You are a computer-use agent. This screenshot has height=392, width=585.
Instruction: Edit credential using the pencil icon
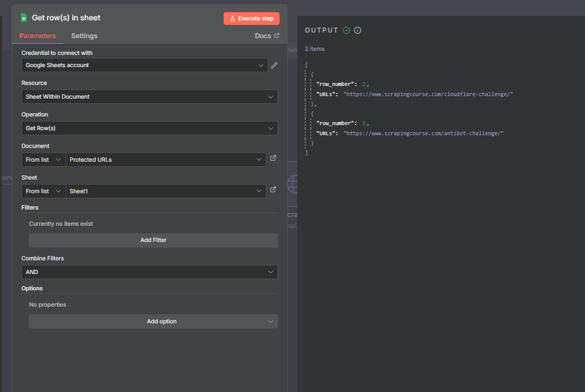click(x=274, y=65)
